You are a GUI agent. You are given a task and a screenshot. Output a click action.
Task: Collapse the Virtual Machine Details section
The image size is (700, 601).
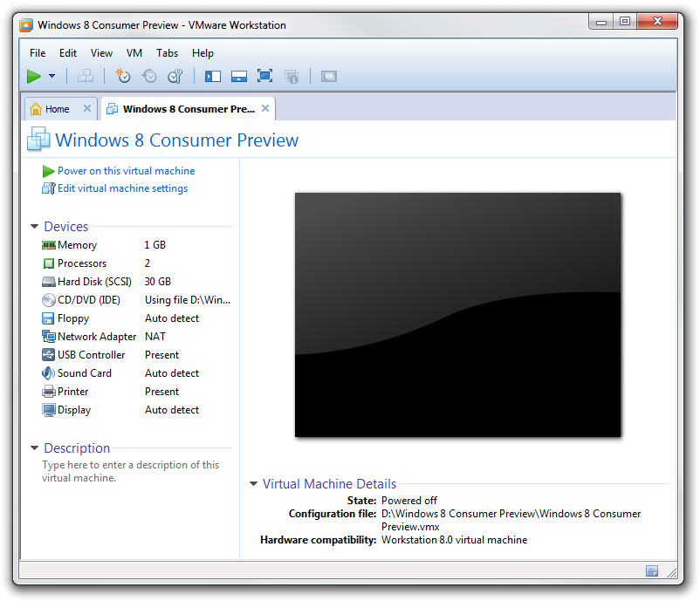(253, 483)
